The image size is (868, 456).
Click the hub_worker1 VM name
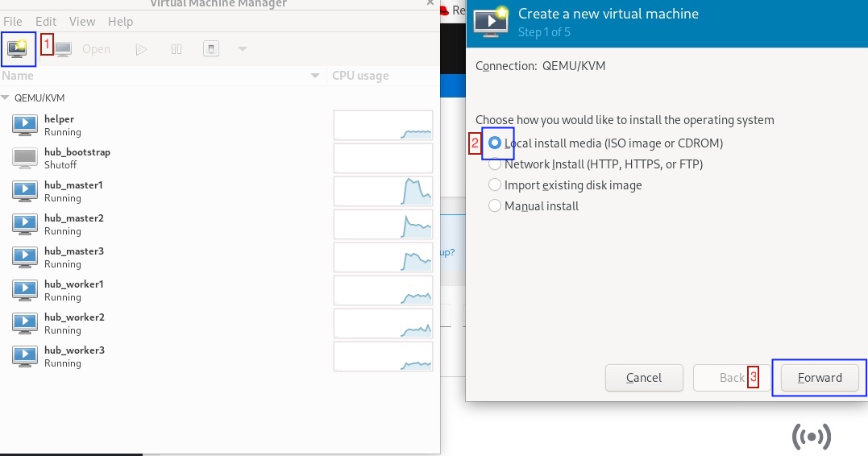click(x=74, y=284)
